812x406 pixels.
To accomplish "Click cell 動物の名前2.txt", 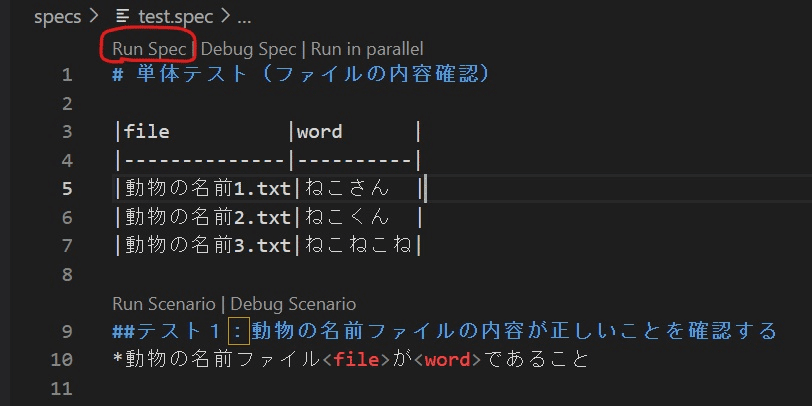I will [x=207, y=217].
